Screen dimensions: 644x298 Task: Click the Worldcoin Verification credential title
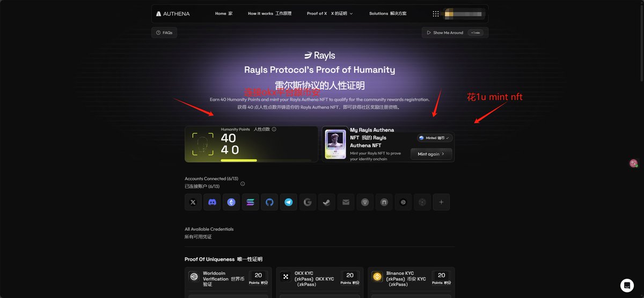pos(224,279)
